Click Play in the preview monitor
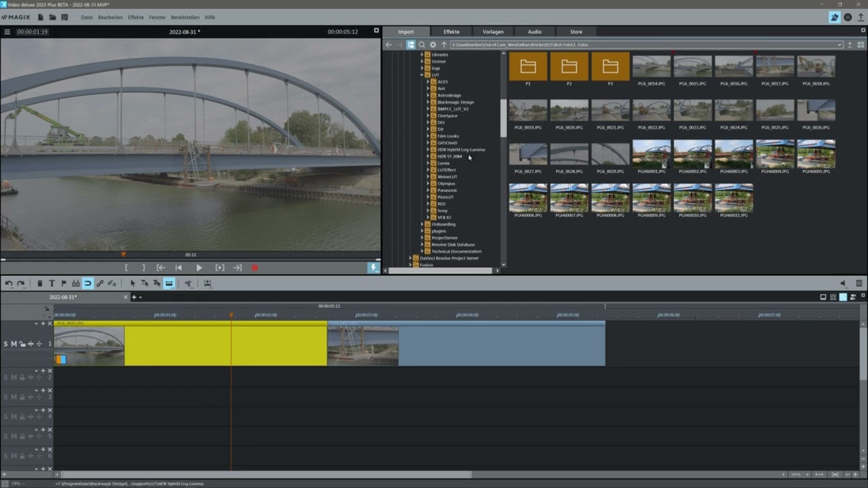The width and height of the screenshot is (868, 488). (x=199, y=268)
